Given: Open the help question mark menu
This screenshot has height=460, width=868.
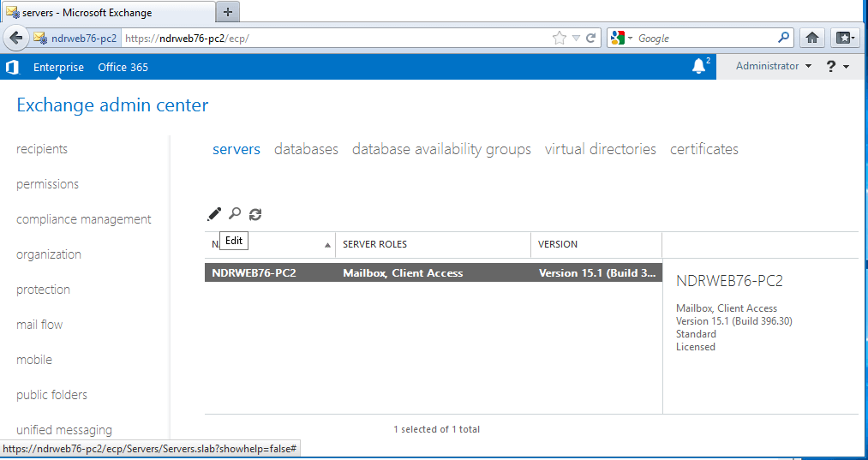Looking at the screenshot, I should click(837, 67).
